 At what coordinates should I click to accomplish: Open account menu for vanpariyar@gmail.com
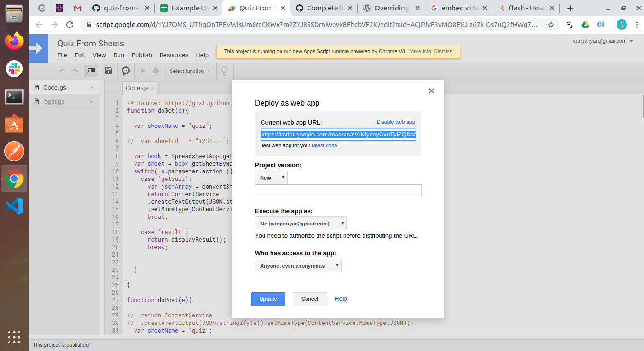(603, 41)
